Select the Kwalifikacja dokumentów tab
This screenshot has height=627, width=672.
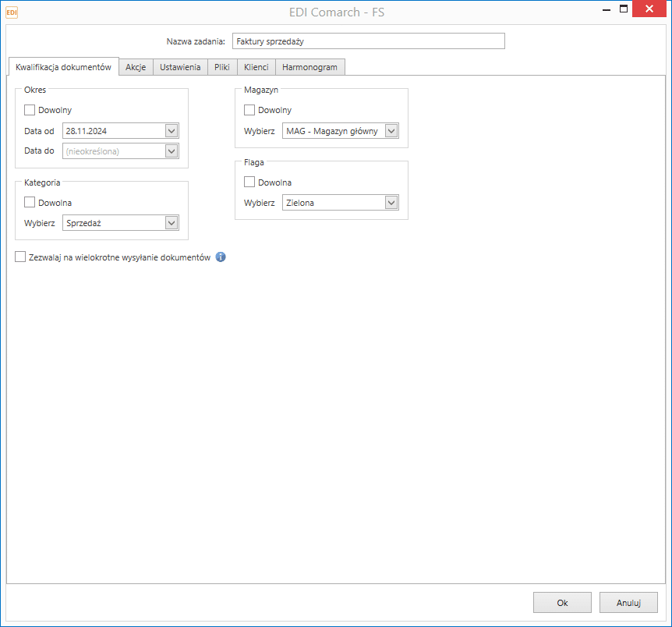(x=63, y=67)
